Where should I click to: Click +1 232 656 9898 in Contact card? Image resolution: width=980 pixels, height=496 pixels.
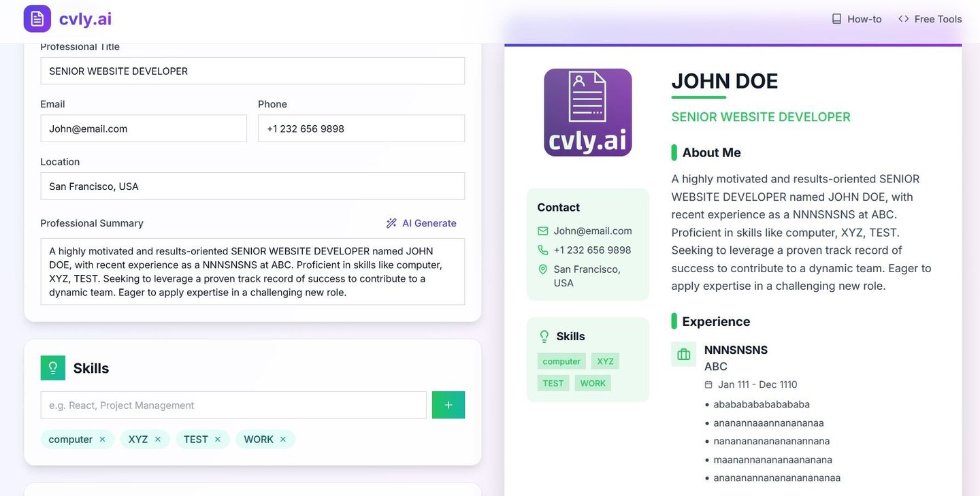tap(593, 250)
